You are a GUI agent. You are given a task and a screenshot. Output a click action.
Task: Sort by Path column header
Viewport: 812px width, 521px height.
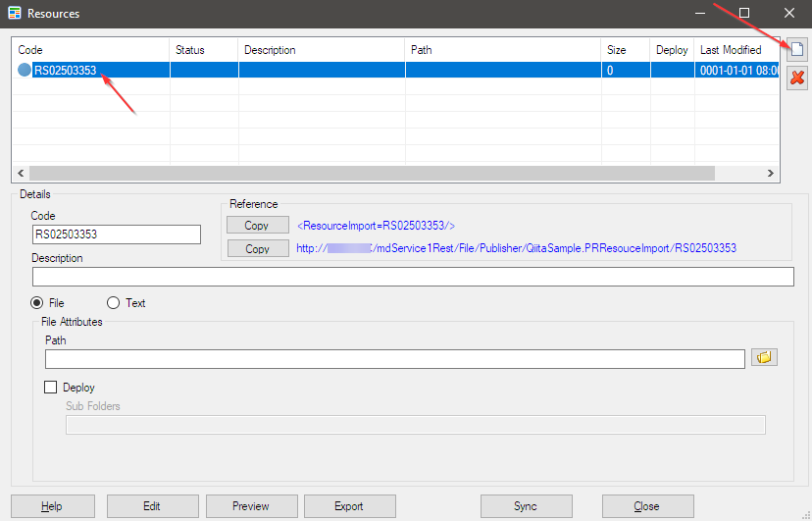[x=503, y=50]
